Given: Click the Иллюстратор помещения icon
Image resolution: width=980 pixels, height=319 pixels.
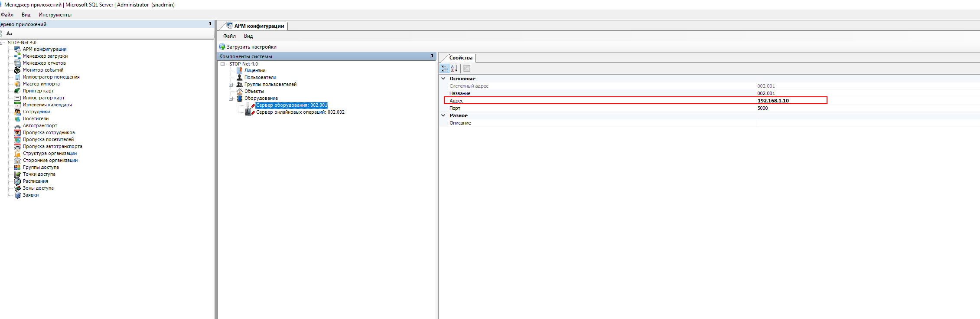Looking at the screenshot, I should (17, 77).
